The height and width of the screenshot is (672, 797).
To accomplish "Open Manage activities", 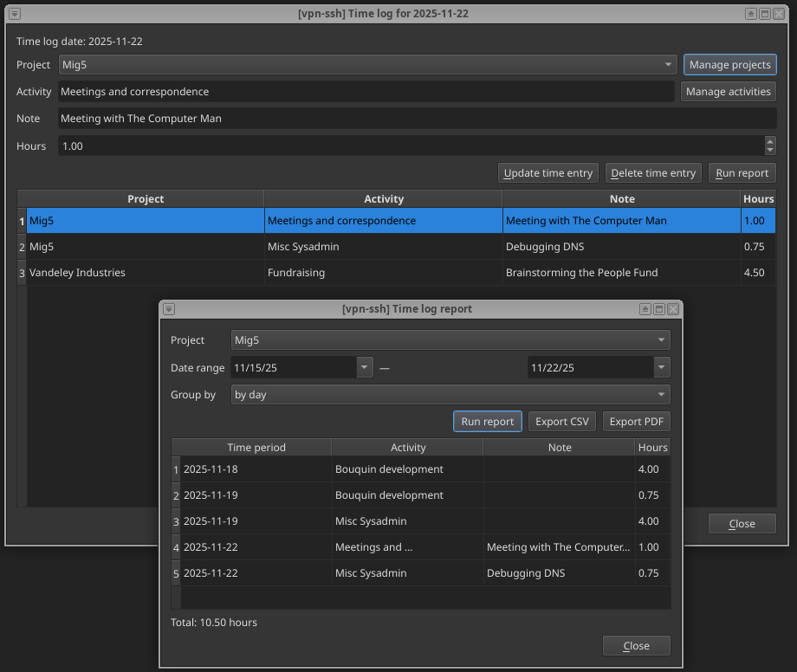I will 728,92.
